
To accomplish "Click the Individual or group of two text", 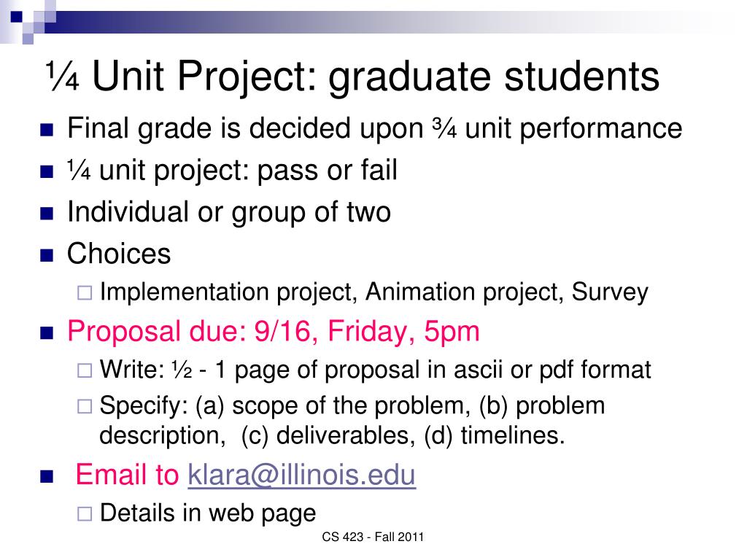I will pos(228,212).
